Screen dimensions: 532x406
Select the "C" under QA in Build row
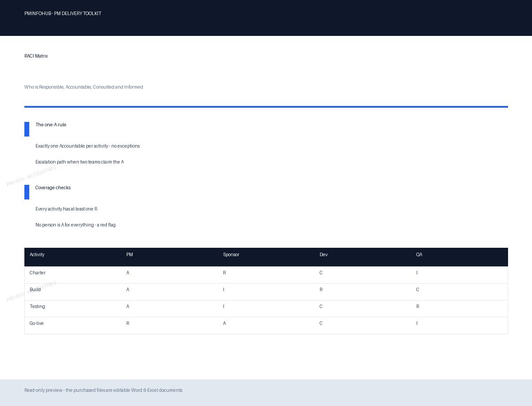pos(418,290)
